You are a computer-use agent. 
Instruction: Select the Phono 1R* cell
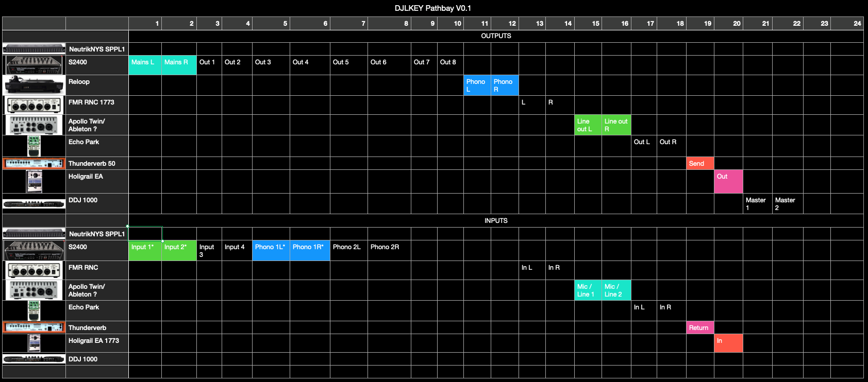(310, 251)
